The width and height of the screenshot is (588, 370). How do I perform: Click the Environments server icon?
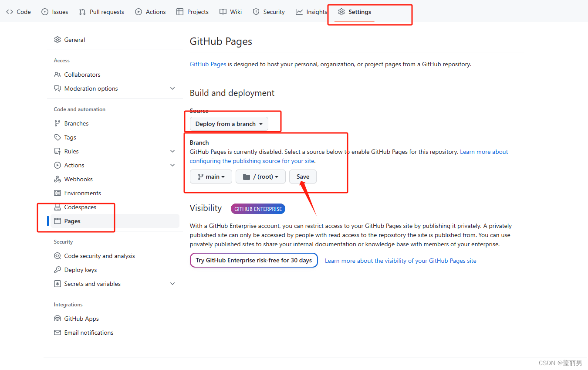click(x=57, y=193)
